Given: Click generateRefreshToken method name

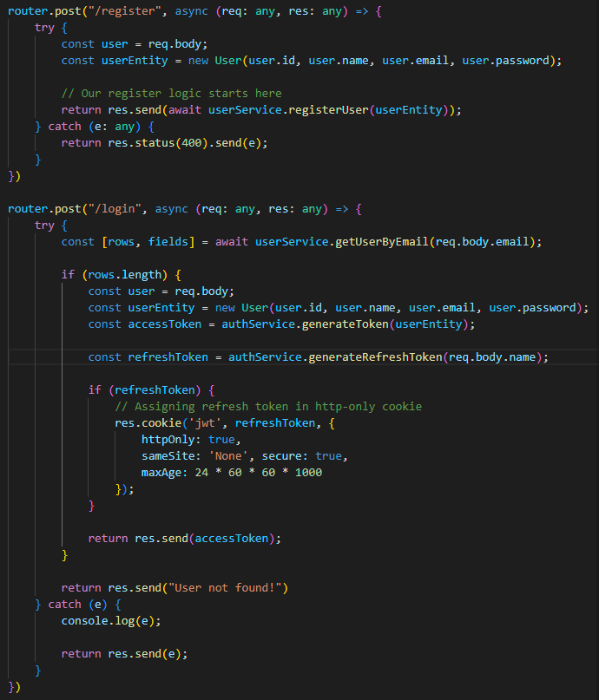Looking at the screenshot, I should coord(375,357).
